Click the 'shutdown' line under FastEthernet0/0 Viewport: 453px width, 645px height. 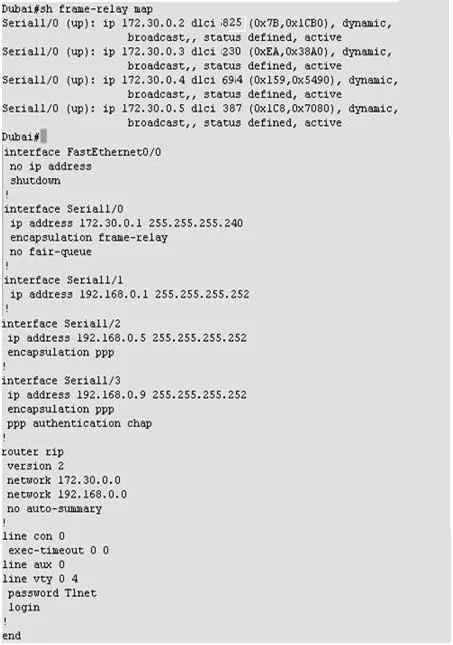click(35, 181)
